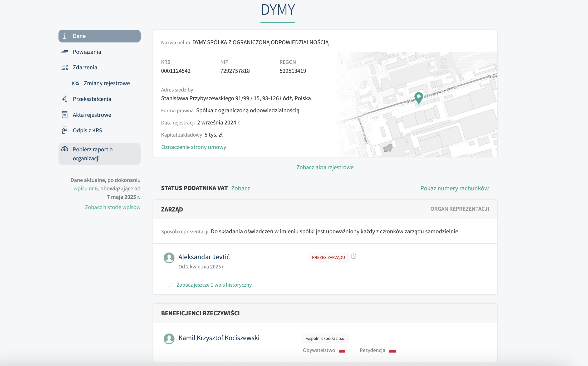Click the Zdarzenia events icon

tap(65, 68)
